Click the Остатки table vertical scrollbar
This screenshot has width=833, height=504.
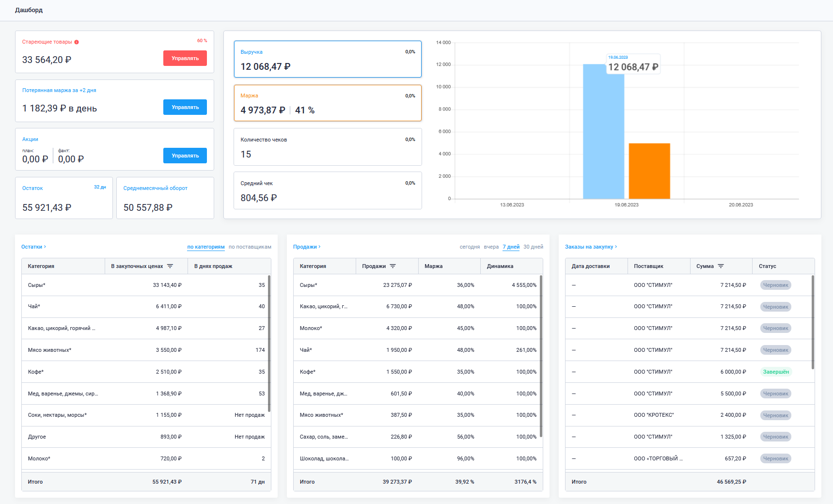pos(269,343)
